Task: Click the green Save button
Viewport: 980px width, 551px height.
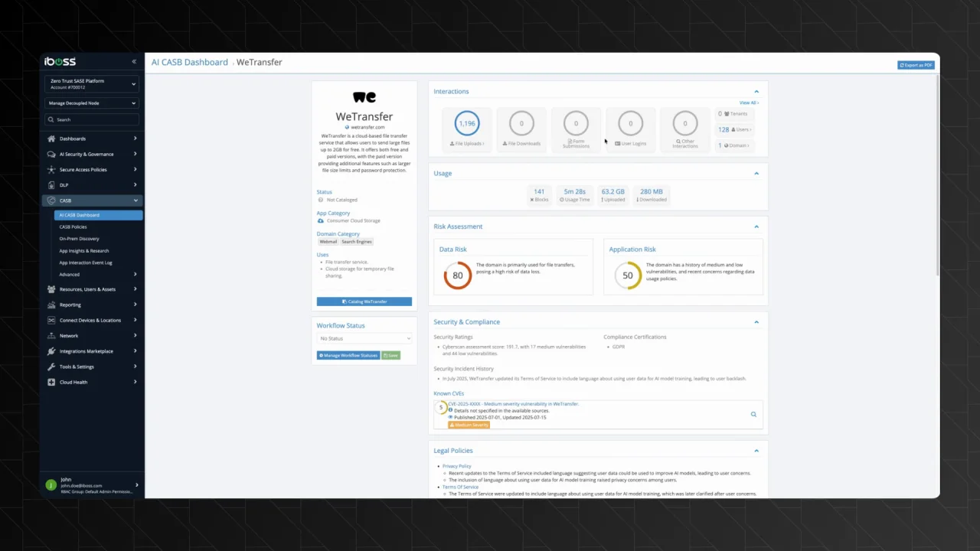Action: pos(391,355)
